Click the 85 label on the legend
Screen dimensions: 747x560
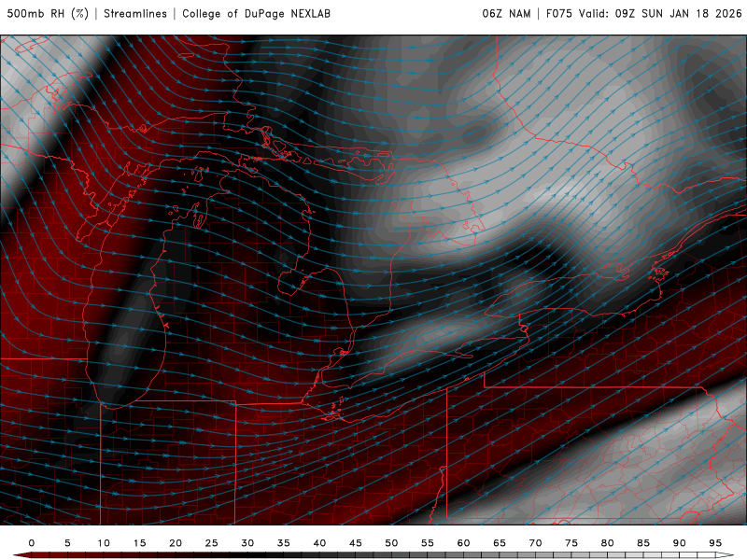(x=643, y=543)
